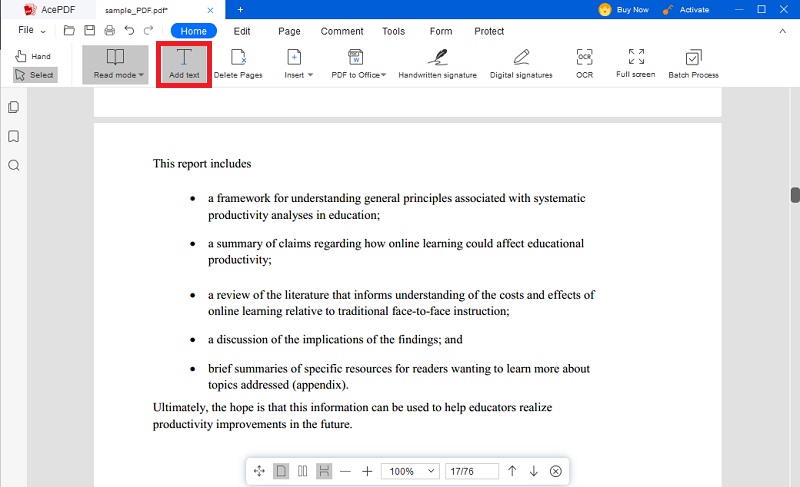Image resolution: width=800 pixels, height=487 pixels.
Task: Open a file with the folder icon
Action: click(69, 31)
